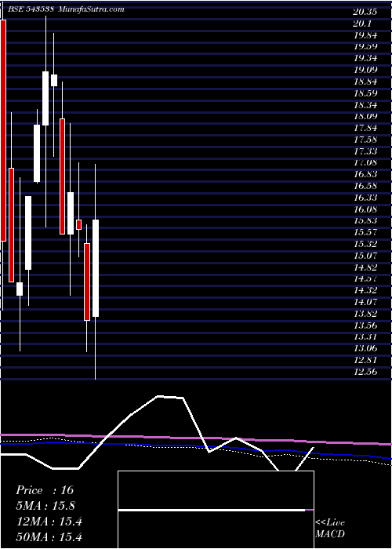This screenshot has width=392, height=549.
Task: Select the 17.58 price axis label
Action: pyautogui.click(x=365, y=140)
